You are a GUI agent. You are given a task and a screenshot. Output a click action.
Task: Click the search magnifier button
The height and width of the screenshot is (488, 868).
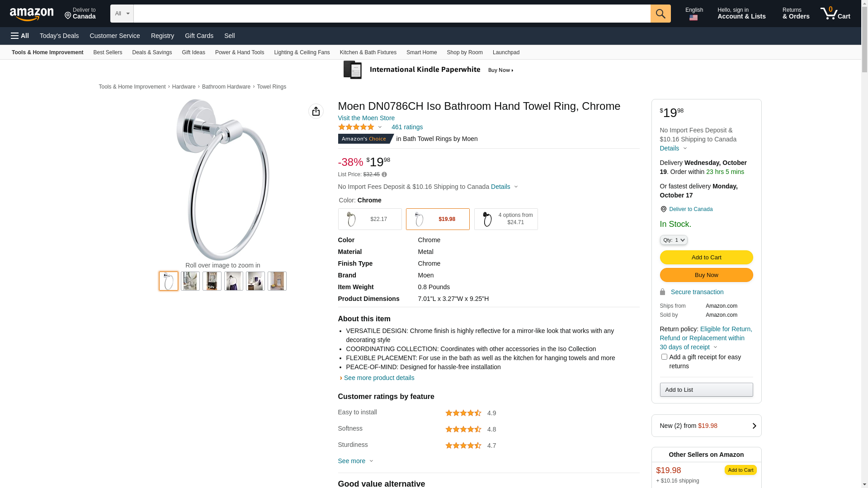click(x=660, y=14)
